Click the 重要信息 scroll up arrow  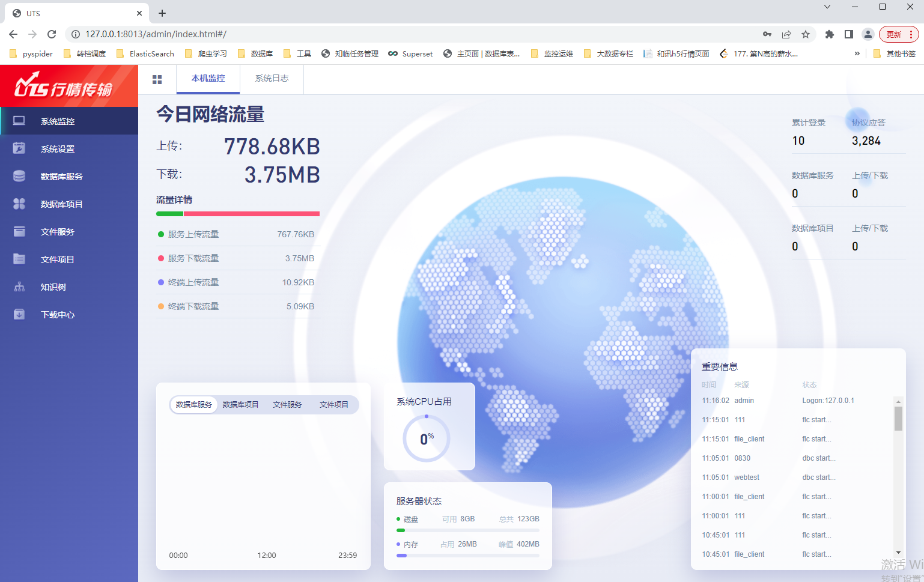(x=898, y=401)
